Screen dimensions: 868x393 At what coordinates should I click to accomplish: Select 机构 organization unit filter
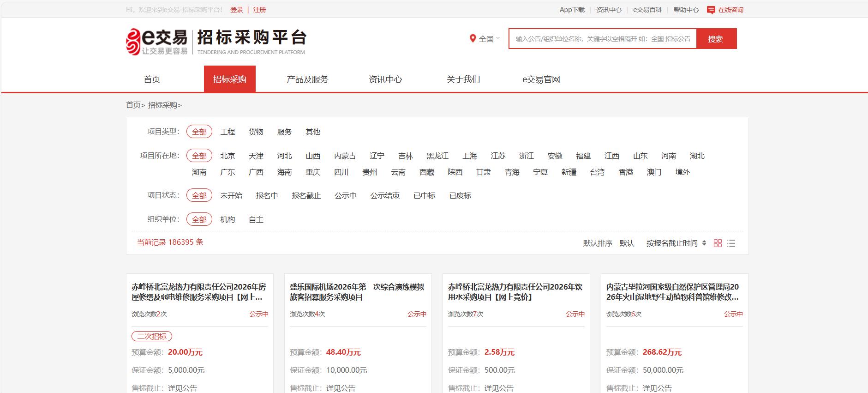click(227, 220)
